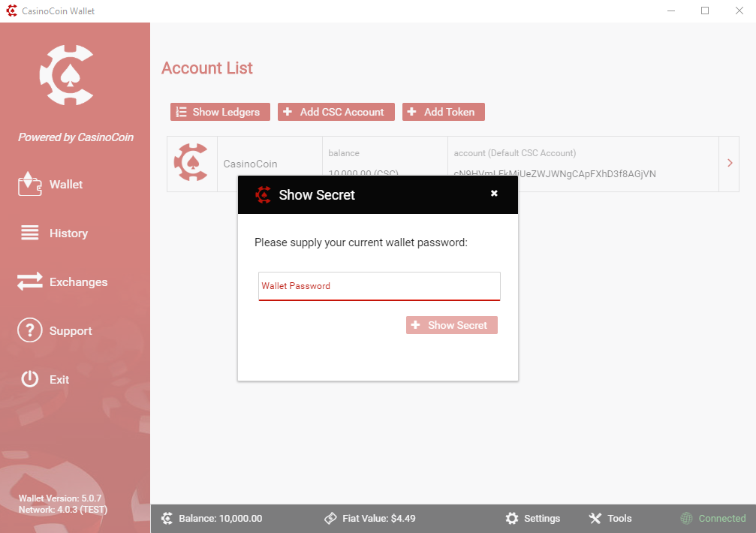This screenshot has height=533, width=756.
Task: Click the Exit power icon
Action: (30, 379)
